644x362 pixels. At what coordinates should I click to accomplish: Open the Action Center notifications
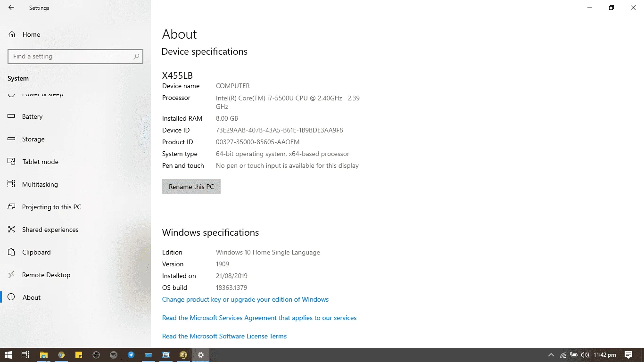coord(628,355)
